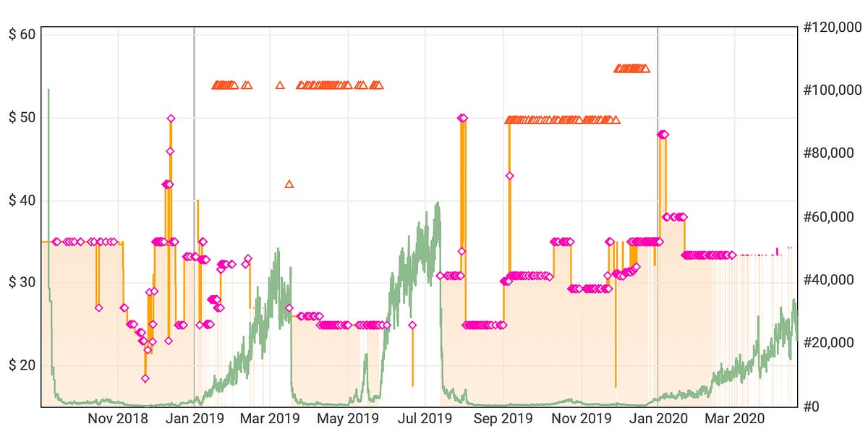Click the #0 label at bottom right
This screenshot has width=868, height=434.
point(813,406)
